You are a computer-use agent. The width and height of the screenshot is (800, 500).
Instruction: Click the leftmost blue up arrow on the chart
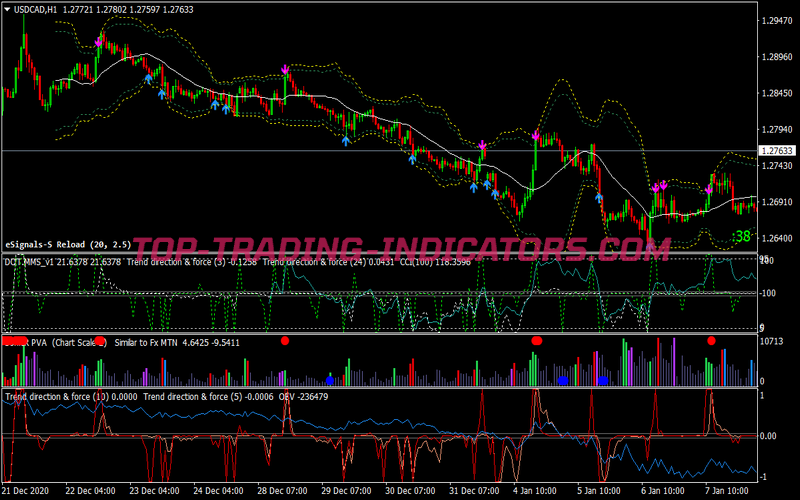pos(148,77)
